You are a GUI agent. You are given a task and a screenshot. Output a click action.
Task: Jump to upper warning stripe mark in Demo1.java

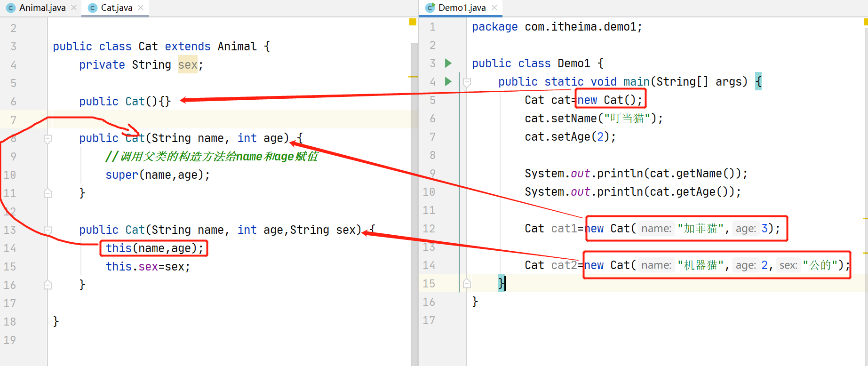coord(865,219)
